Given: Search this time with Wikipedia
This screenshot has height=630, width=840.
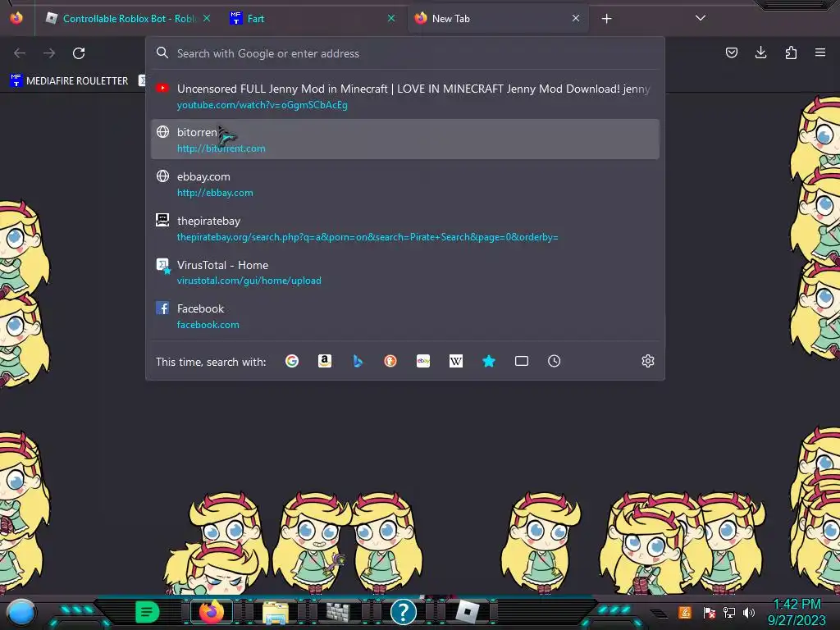Looking at the screenshot, I should point(456,361).
